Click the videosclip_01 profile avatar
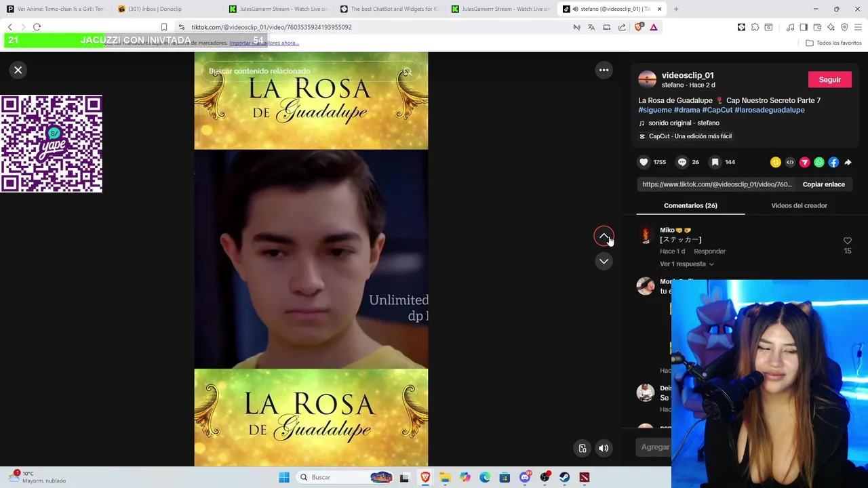 click(x=648, y=79)
